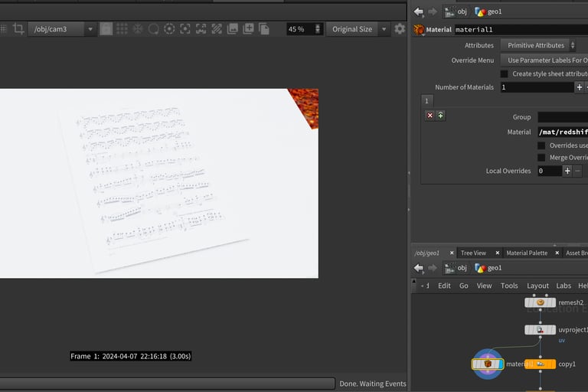This screenshot has height=392, width=588.
Task: Click the image snapshot icon
Action: [232, 29]
